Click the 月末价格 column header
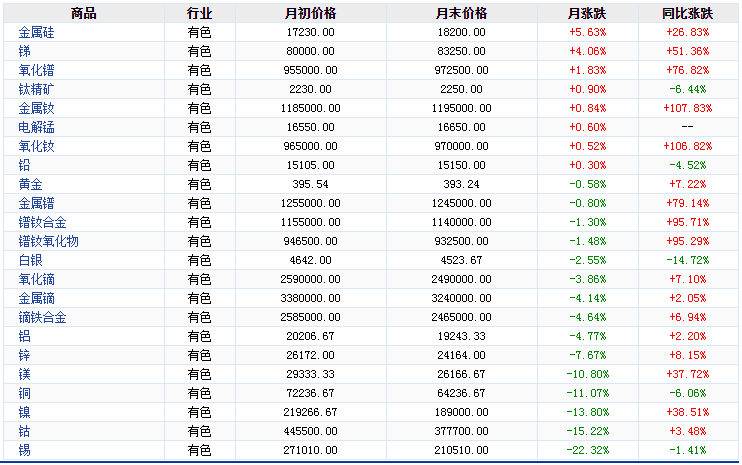The height and width of the screenshot is (465, 742). (x=461, y=13)
